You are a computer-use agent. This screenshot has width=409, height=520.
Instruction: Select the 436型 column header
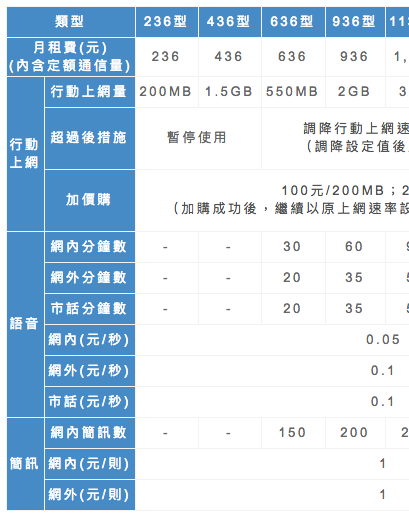(x=230, y=22)
